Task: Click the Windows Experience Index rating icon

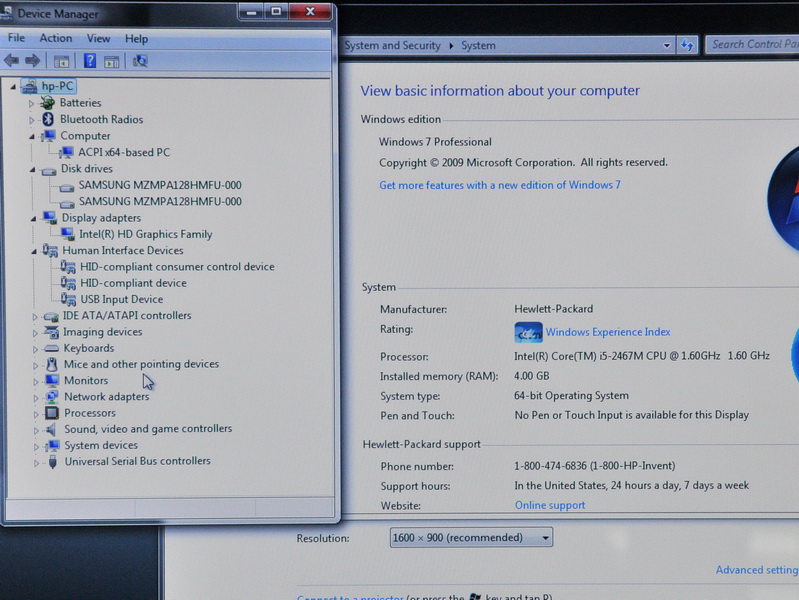Action: tap(528, 332)
